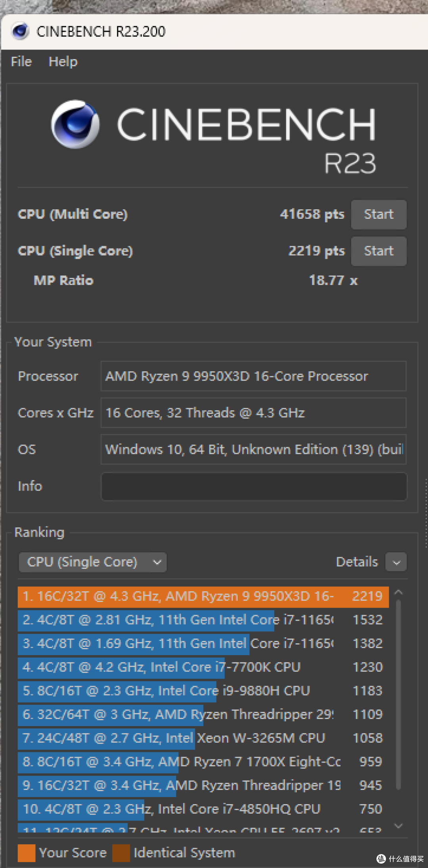Click the Details label in the Ranking panel
This screenshot has height=868, width=428.
point(357,562)
